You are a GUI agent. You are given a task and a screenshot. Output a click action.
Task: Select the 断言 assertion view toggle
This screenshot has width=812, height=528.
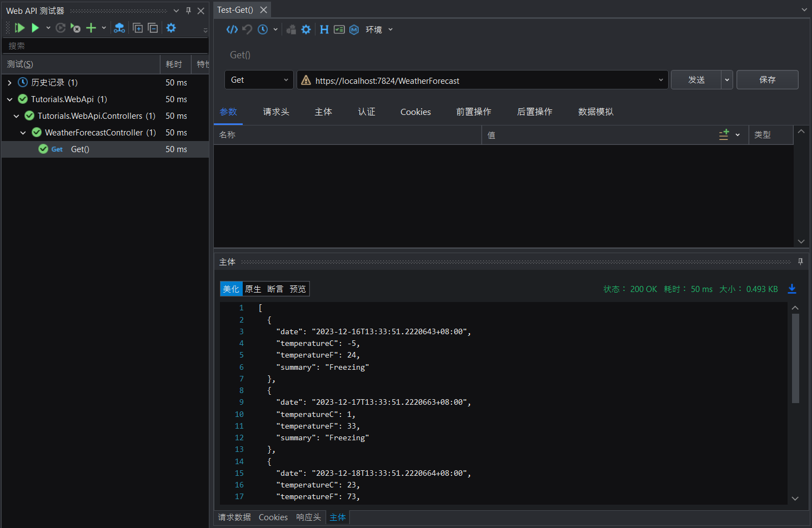pyautogui.click(x=275, y=289)
